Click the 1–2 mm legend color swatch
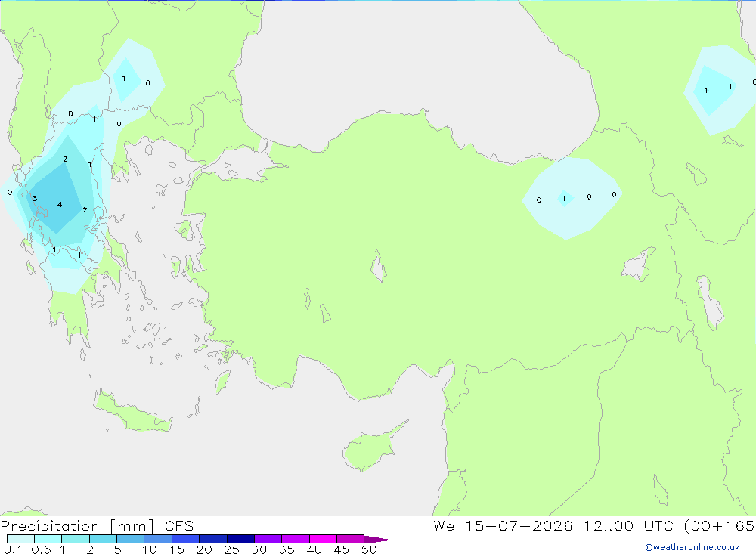This screenshot has height=554, width=756. 75,539
